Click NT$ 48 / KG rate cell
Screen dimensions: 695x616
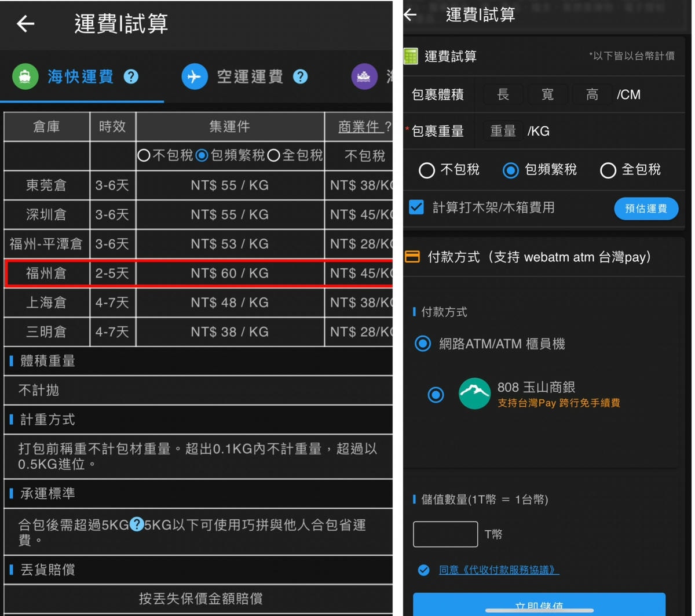[x=230, y=302]
